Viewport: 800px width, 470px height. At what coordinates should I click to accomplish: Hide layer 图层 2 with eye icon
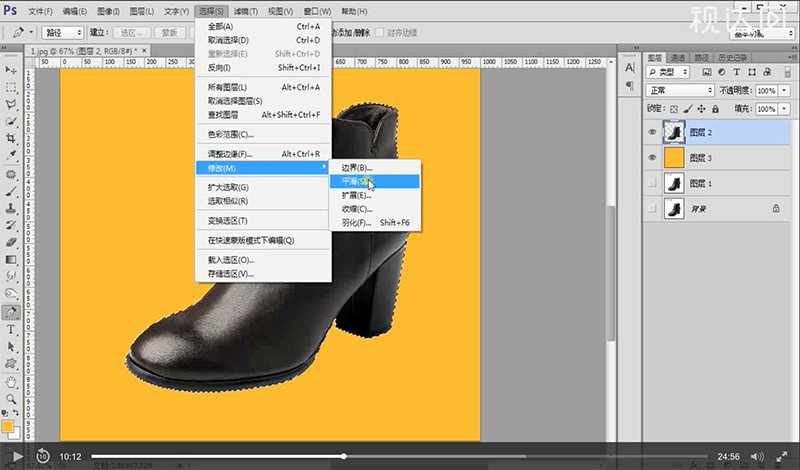coord(652,132)
